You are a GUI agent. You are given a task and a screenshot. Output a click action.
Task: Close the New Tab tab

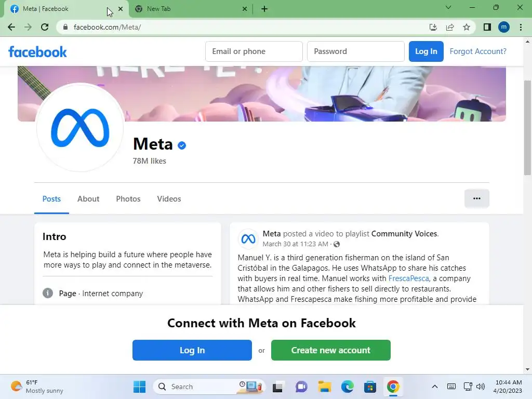pos(245,9)
